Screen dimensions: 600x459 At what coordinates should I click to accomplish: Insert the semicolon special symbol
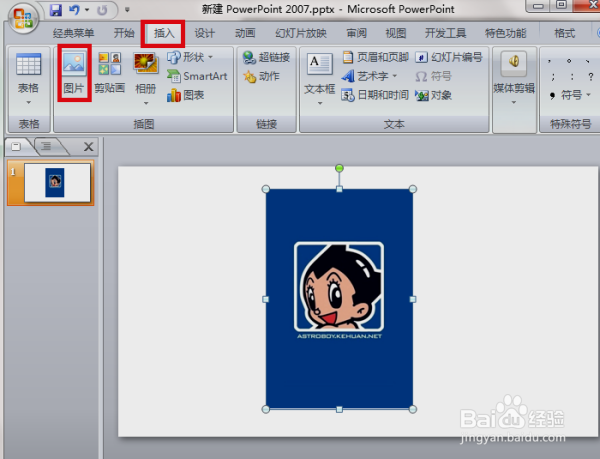[553, 77]
